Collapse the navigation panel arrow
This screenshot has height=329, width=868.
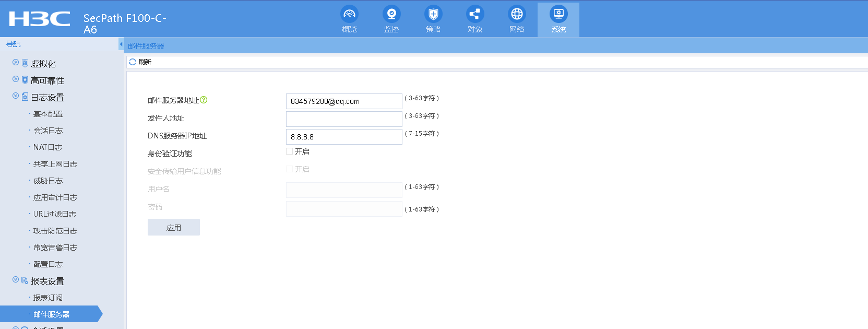tap(121, 44)
